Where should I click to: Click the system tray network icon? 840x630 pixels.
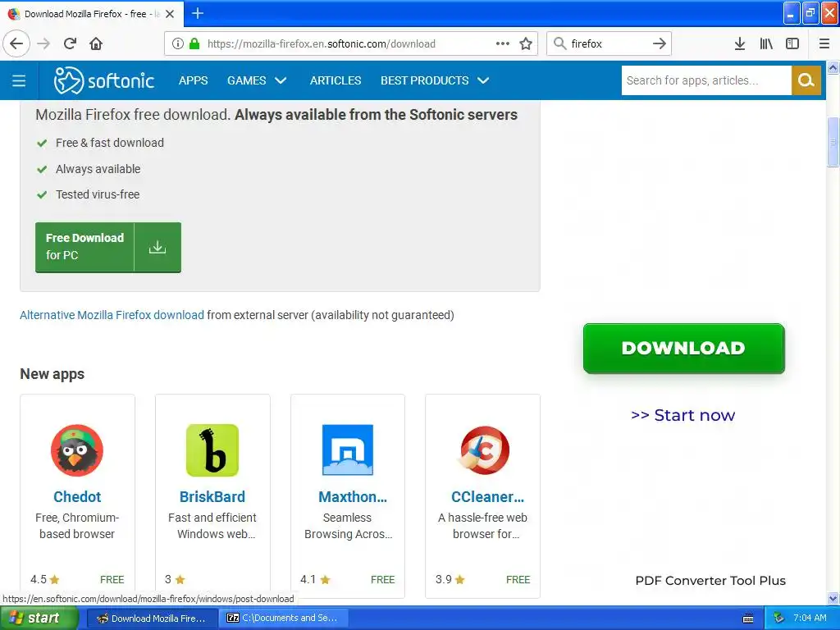point(779,619)
